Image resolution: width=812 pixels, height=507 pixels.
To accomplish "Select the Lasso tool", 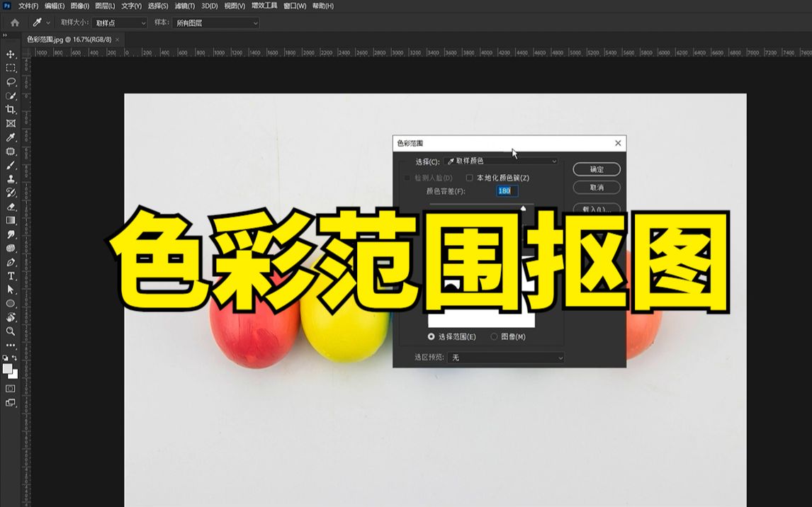I will point(11,81).
